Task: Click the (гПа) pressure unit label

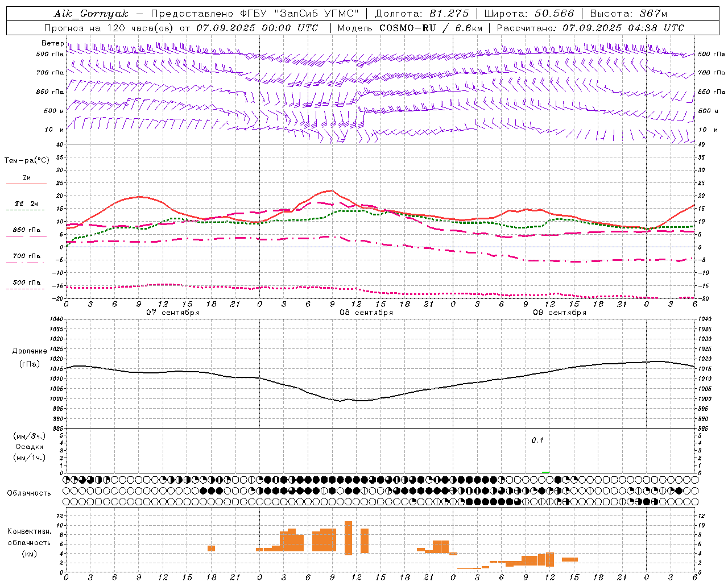Action: pos(30,364)
